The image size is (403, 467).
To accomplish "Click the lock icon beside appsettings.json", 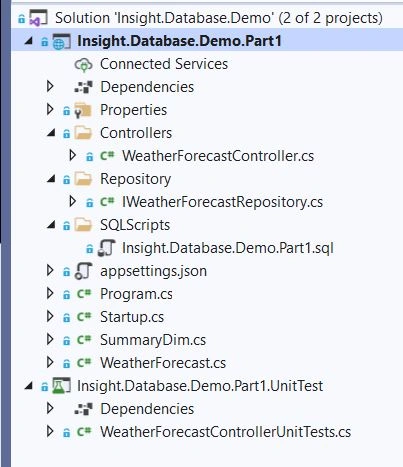I will pos(67,272).
